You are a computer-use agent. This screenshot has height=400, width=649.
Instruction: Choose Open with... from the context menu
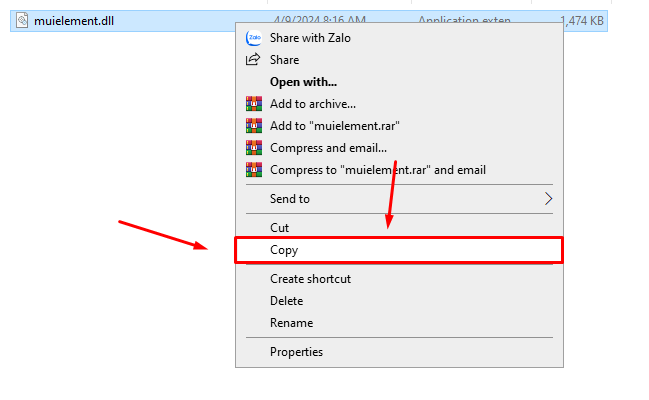pyautogui.click(x=303, y=82)
